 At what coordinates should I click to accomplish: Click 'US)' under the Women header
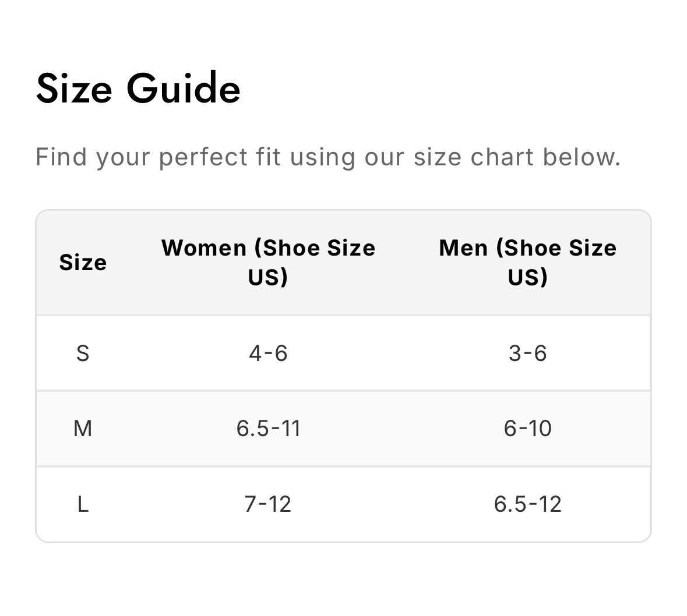[x=268, y=277]
